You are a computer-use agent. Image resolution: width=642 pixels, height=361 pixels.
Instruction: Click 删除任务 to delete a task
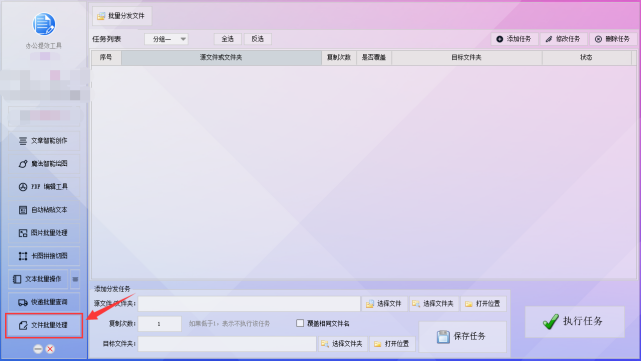[x=613, y=39]
